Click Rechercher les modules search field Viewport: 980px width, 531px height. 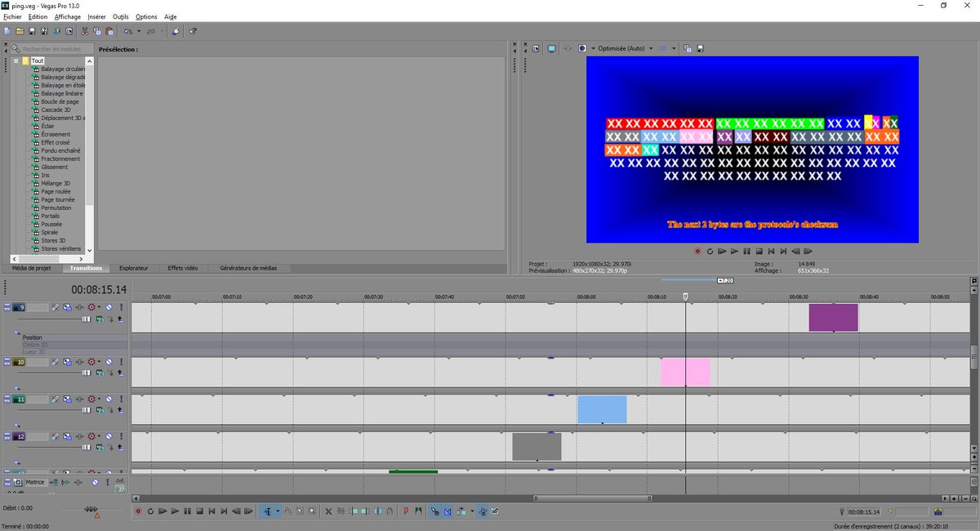tap(52, 49)
